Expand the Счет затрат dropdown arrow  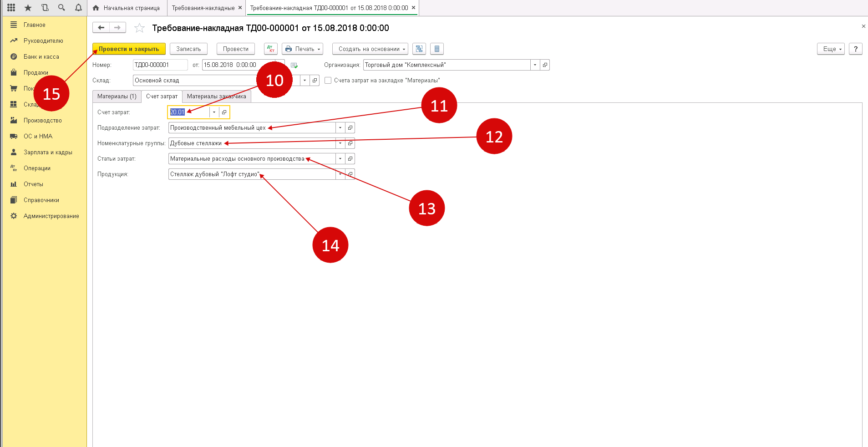214,112
